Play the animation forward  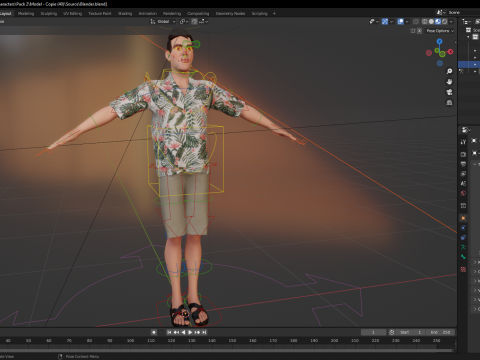[190, 332]
